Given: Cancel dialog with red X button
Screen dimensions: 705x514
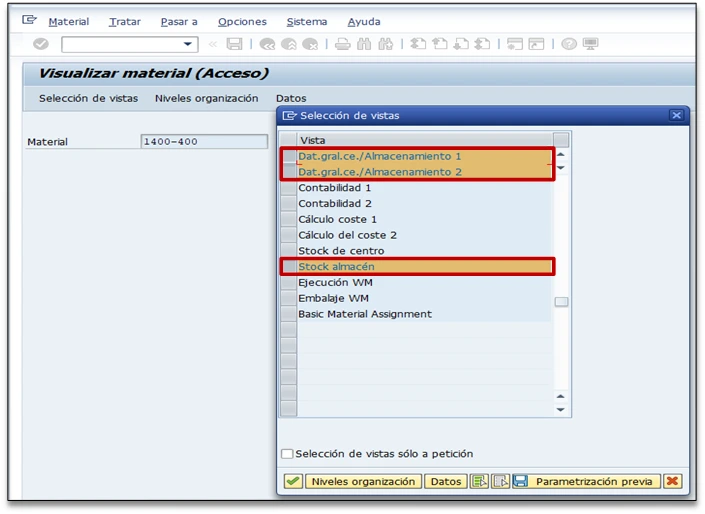Looking at the screenshot, I should point(673,481).
